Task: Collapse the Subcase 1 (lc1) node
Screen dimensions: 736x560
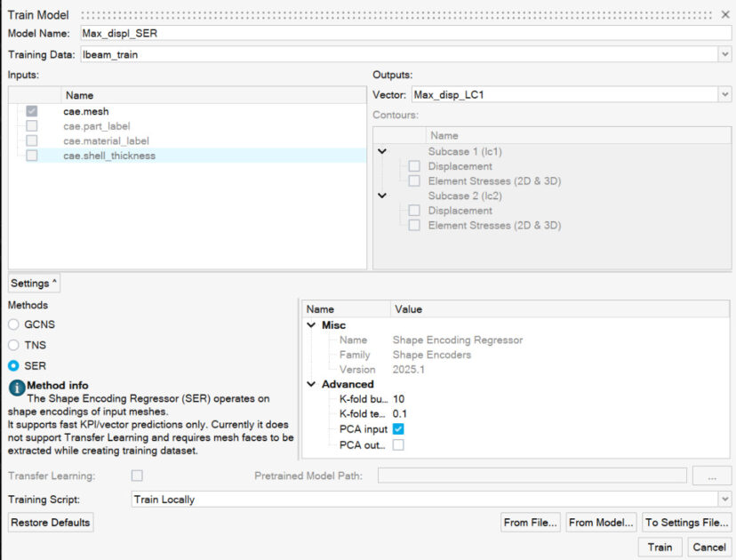Action: tap(382, 152)
